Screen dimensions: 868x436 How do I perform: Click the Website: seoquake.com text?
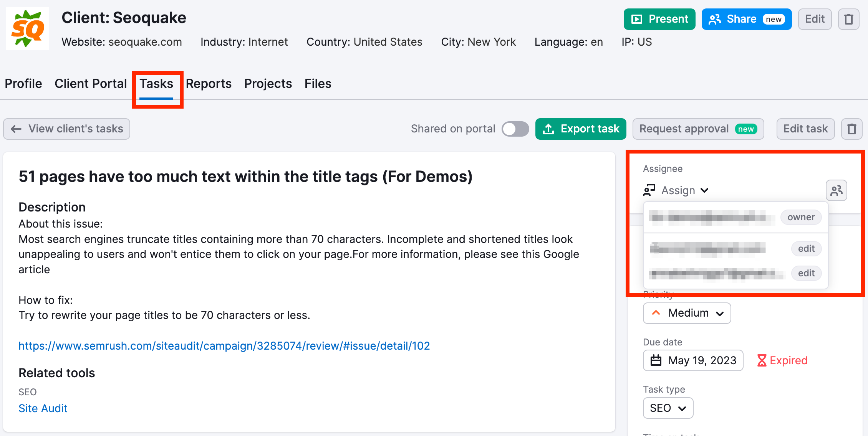click(122, 42)
